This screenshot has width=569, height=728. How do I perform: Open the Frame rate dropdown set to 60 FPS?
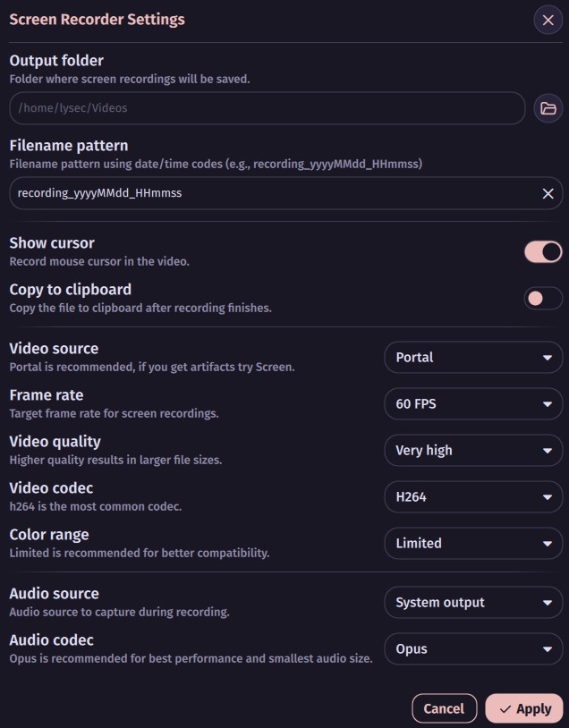(x=473, y=403)
